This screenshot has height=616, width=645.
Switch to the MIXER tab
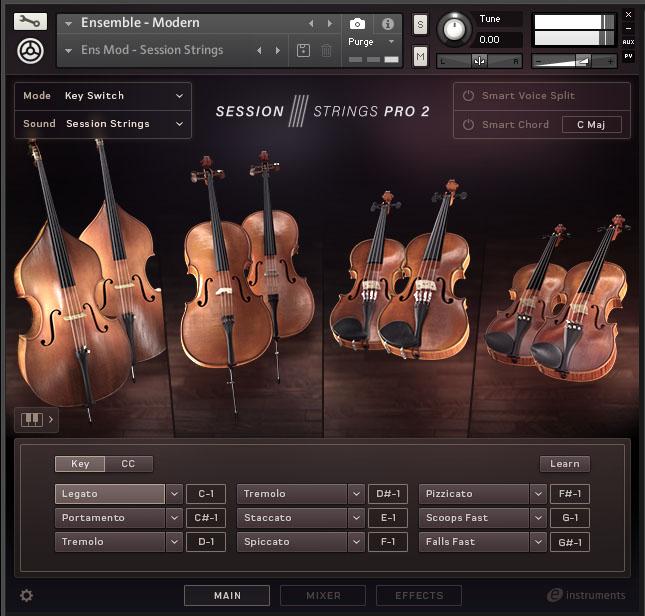click(323, 595)
